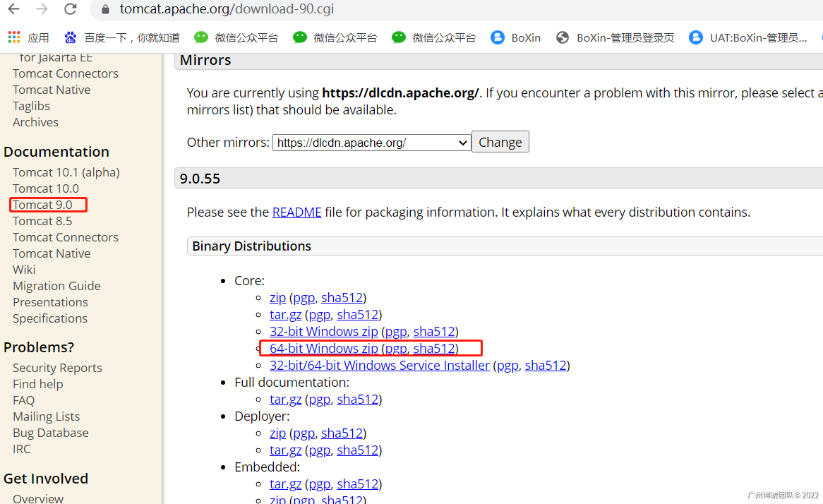The height and width of the screenshot is (504, 823).
Task: Reload the page with the refresh icon
Action: coord(71,9)
